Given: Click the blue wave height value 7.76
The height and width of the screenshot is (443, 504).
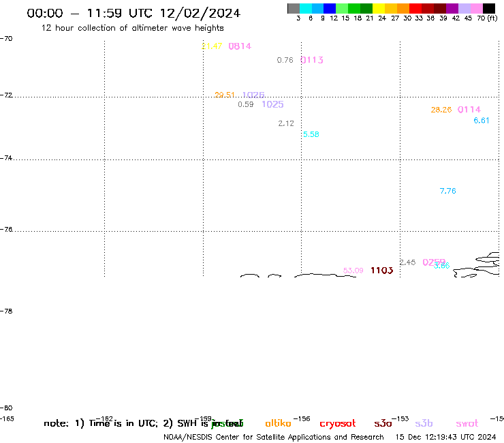Looking at the screenshot, I should [447, 191].
